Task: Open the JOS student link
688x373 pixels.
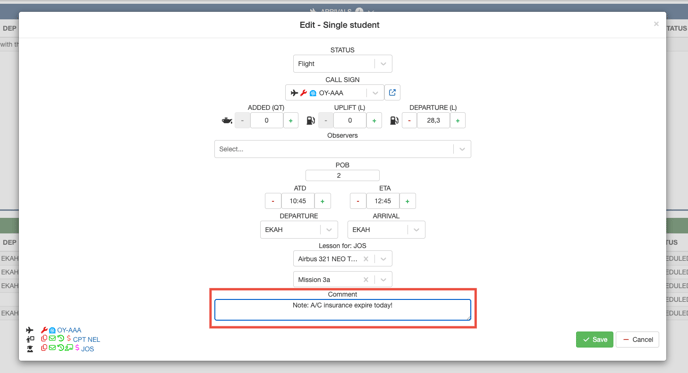Action: 88,349
